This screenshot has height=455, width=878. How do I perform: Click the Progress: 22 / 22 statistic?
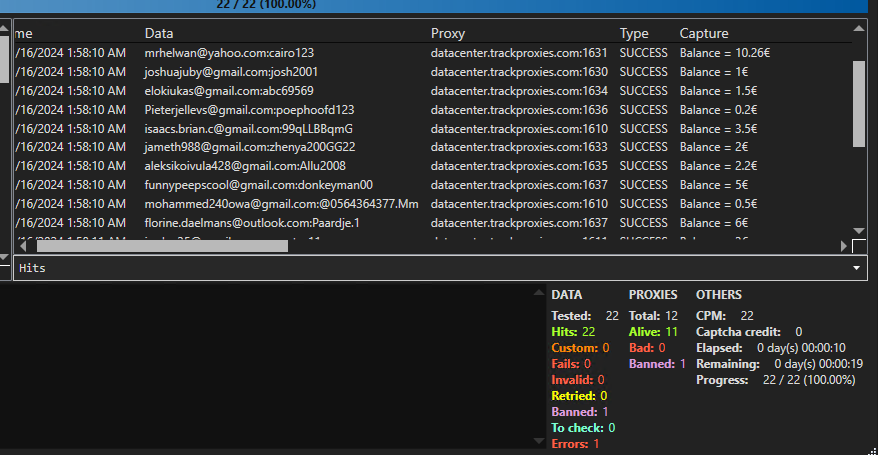point(776,380)
